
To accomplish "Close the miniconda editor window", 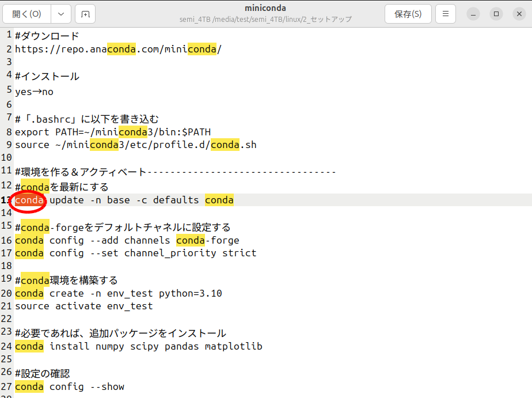I will [x=519, y=14].
